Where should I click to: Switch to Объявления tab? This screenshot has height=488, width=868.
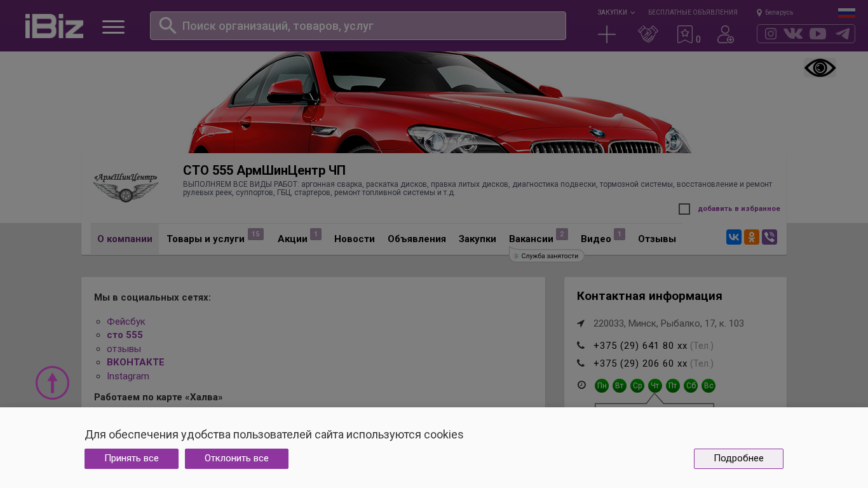(417, 239)
